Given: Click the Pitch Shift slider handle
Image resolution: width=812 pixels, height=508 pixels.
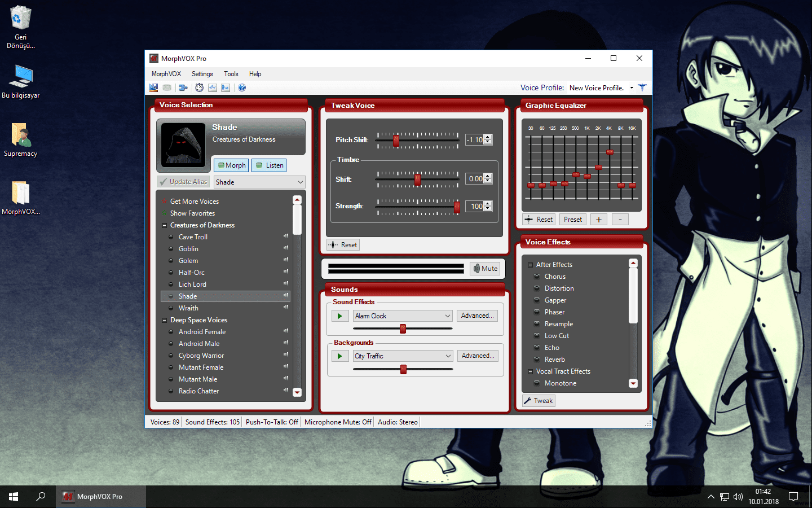Looking at the screenshot, I should click(396, 141).
